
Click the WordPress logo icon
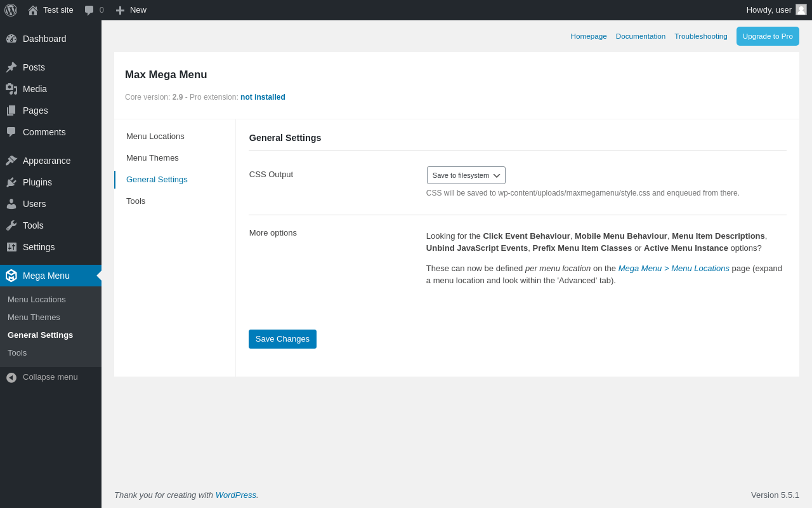click(11, 10)
